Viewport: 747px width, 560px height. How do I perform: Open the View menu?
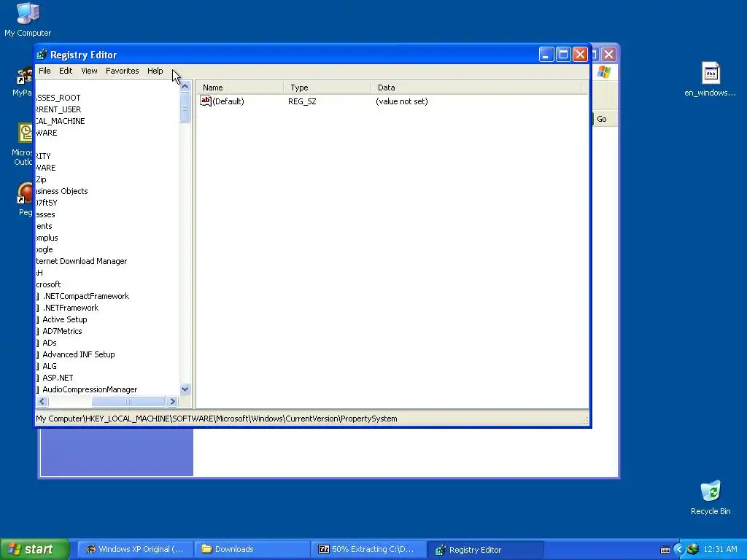pos(89,71)
